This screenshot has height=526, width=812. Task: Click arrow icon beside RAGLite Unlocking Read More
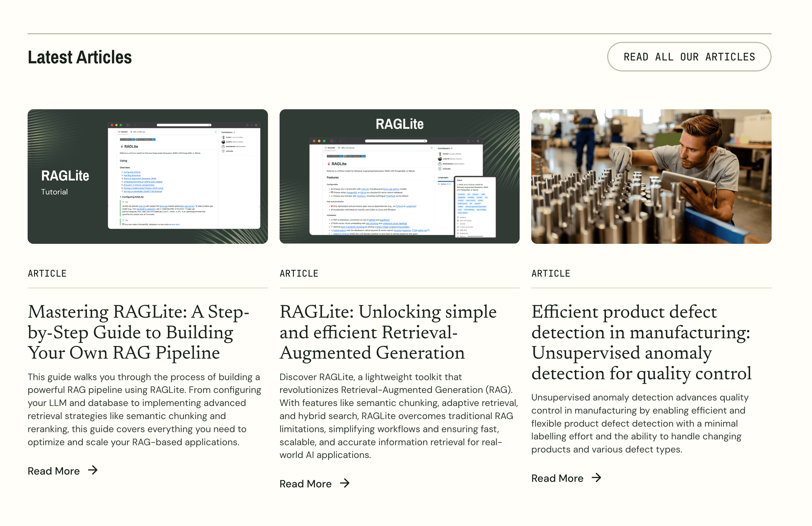pyautogui.click(x=345, y=483)
